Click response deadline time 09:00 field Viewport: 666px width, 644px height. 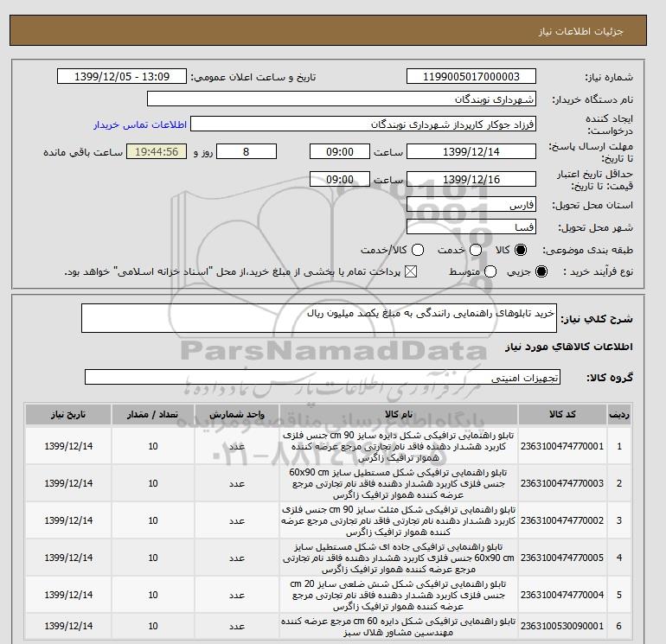pyautogui.click(x=340, y=151)
